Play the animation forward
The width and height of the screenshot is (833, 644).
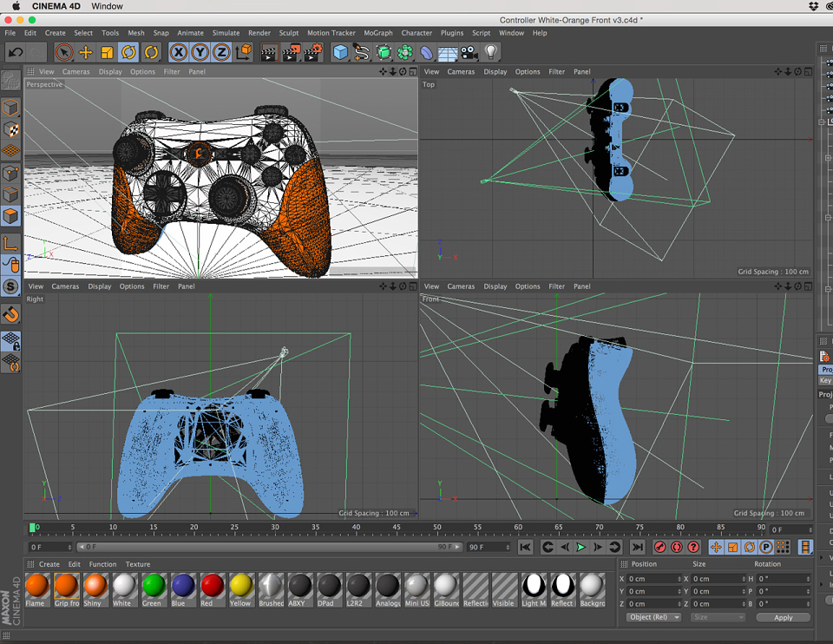tap(581, 547)
